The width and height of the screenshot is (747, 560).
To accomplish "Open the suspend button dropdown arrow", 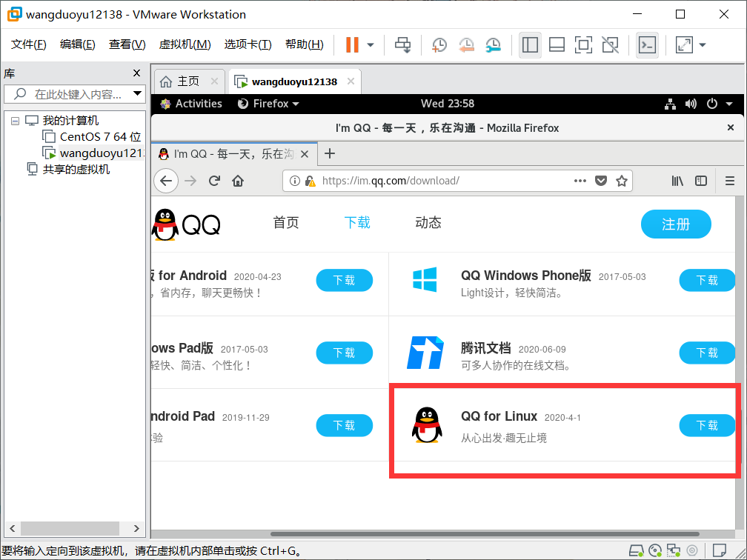I will tap(368, 45).
